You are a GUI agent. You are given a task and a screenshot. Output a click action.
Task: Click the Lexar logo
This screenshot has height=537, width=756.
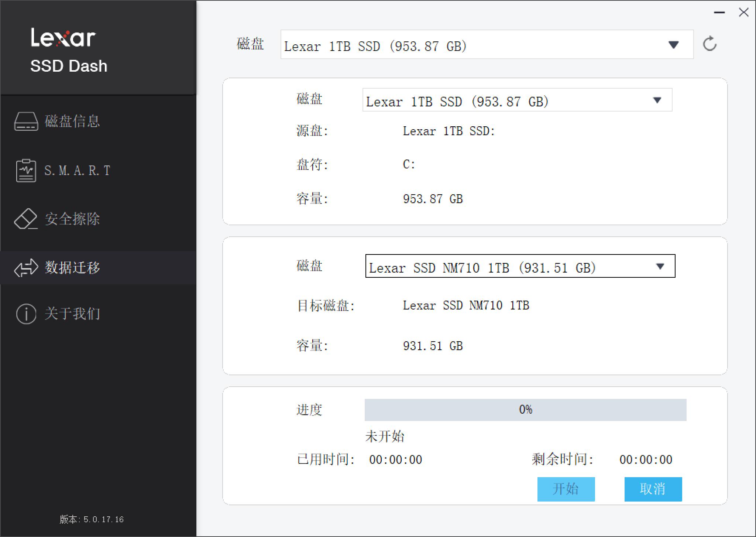pyautogui.click(x=63, y=37)
